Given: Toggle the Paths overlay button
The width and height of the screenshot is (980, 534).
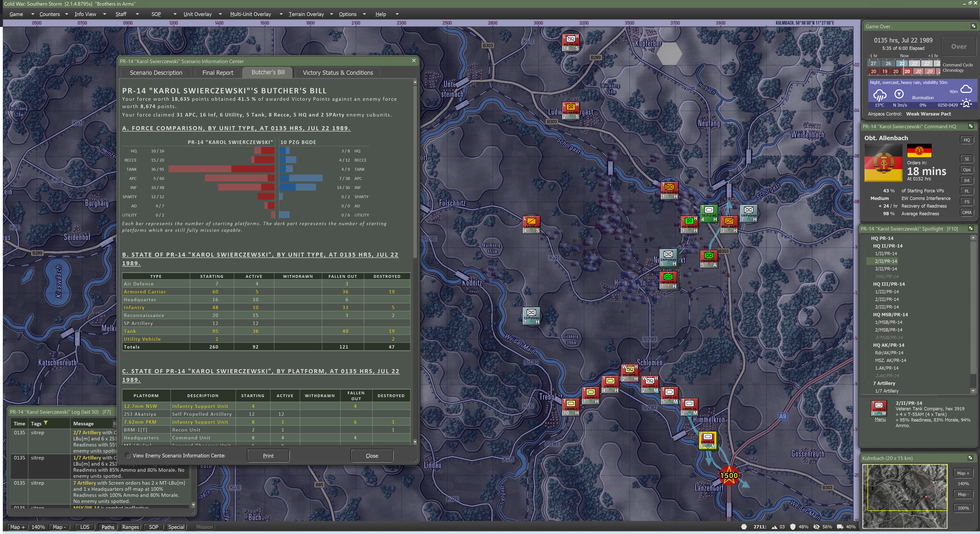Looking at the screenshot, I should pos(108,527).
